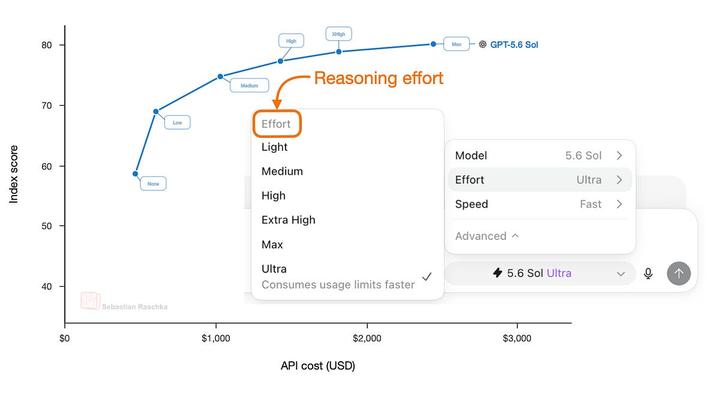Viewport: 720px width, 405px height.
Task: Click the lightning bolt icon beside 5.6 Sol
Action: (x=497, y=273)
